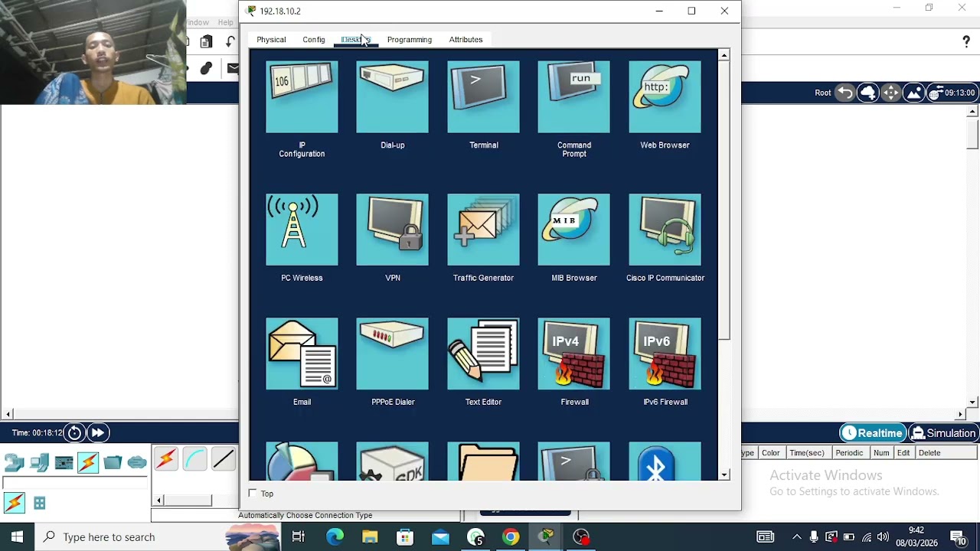Viewport: 980px width, 551px height.
Task: Switch to Realtime mode
Action: 872,433
